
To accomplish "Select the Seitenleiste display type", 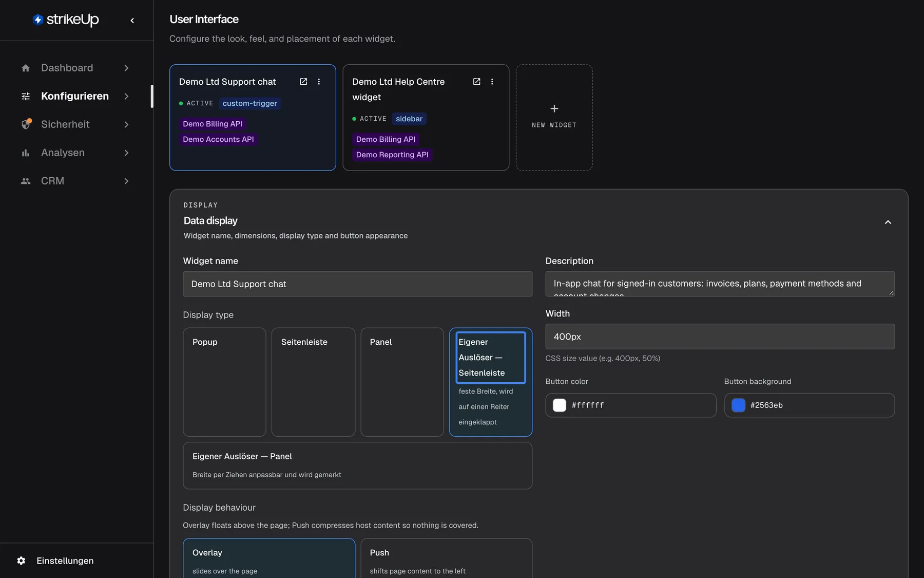I will (313, 382).
